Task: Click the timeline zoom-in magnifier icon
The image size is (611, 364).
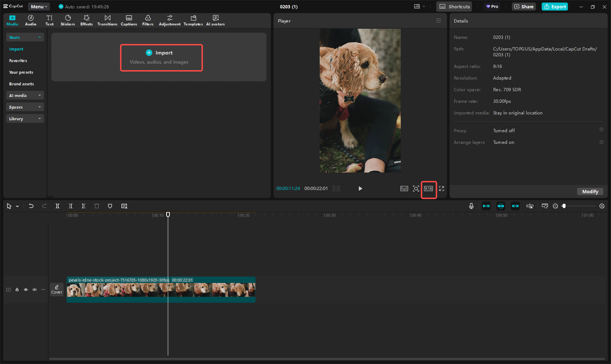Action: pos(602,206)
